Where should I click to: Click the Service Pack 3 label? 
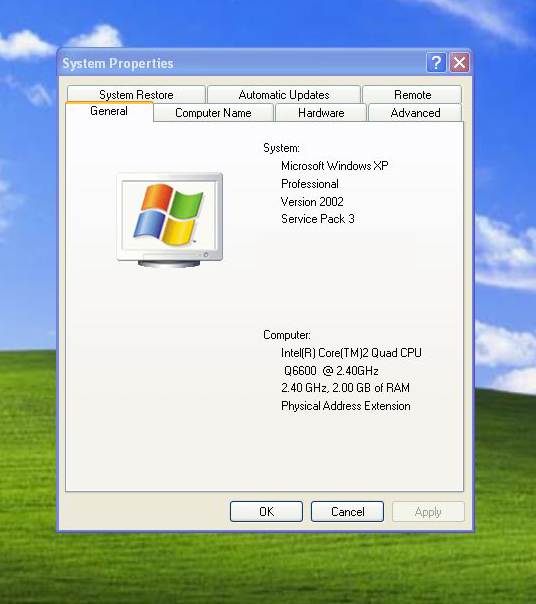(318, 219)
